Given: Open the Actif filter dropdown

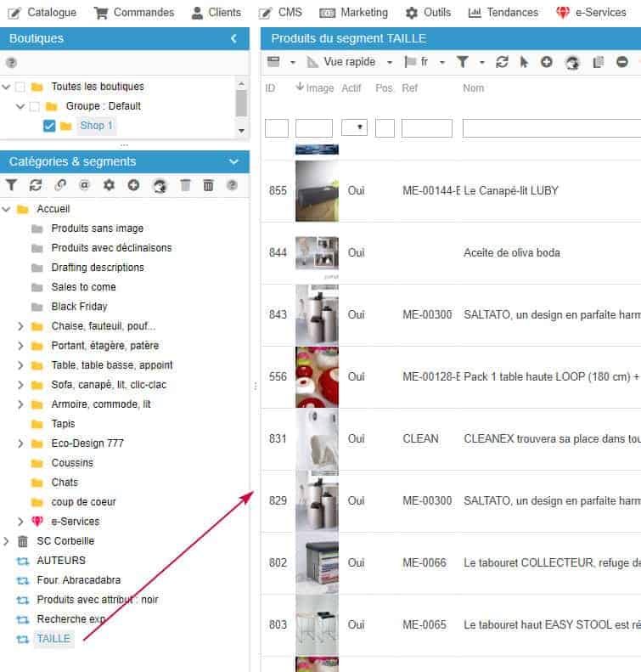Looking at the screenshot, I should click(x=354, y=127).
